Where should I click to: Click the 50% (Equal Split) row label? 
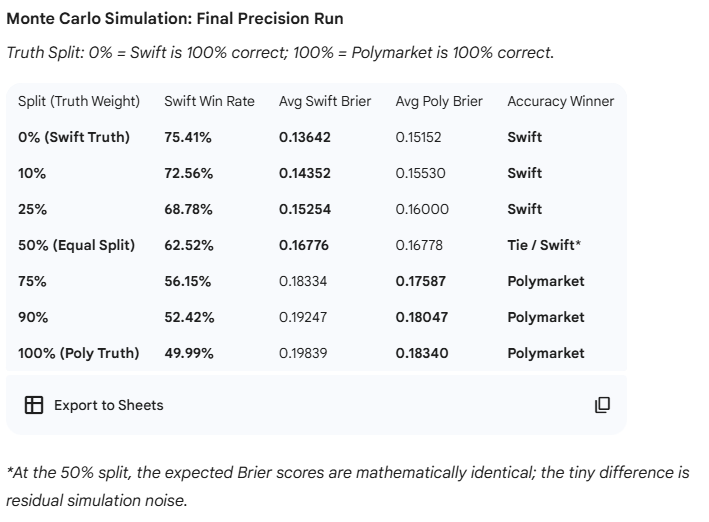point(76,245)
